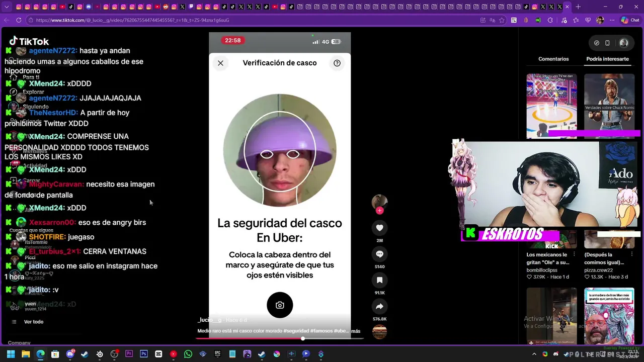Image resolution: width=644 pixels, height=362 pixels.
Task: Close the Verificación de casco screen
Action: (x=220, y=63)
